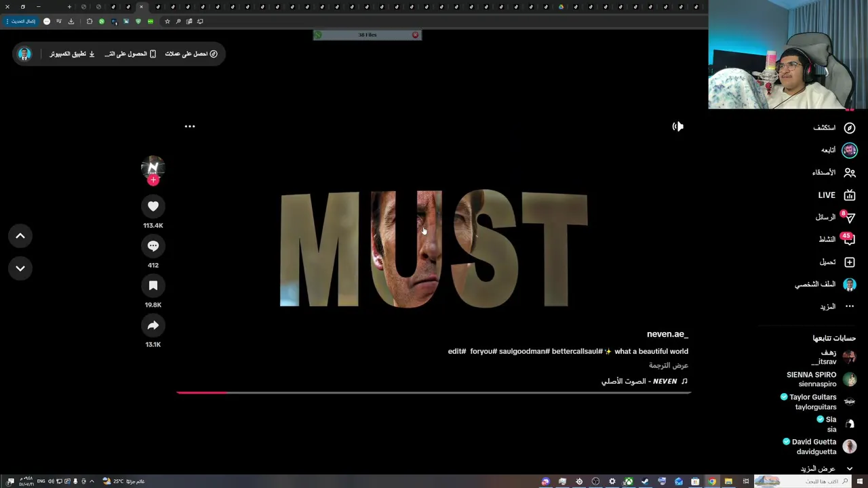Open Following (أتابعه) in the sidebar
Viewport: 868px width, 488px height.
839,150
